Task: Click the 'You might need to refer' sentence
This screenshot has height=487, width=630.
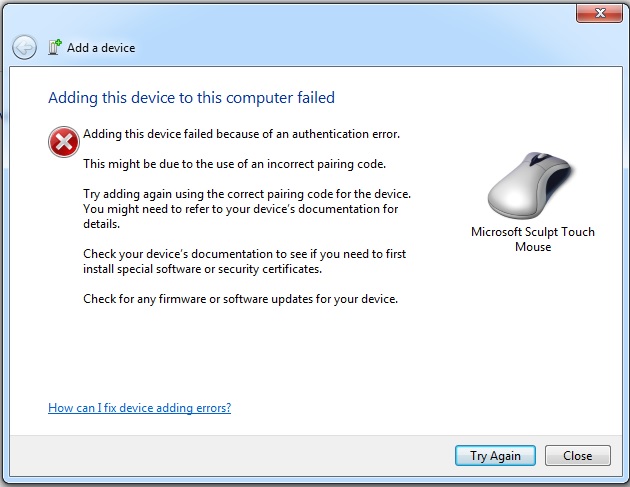Action: (240, 216)
